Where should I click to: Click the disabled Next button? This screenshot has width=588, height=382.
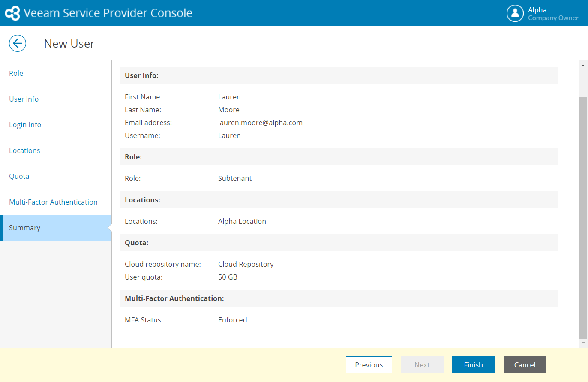coord(422,365)
